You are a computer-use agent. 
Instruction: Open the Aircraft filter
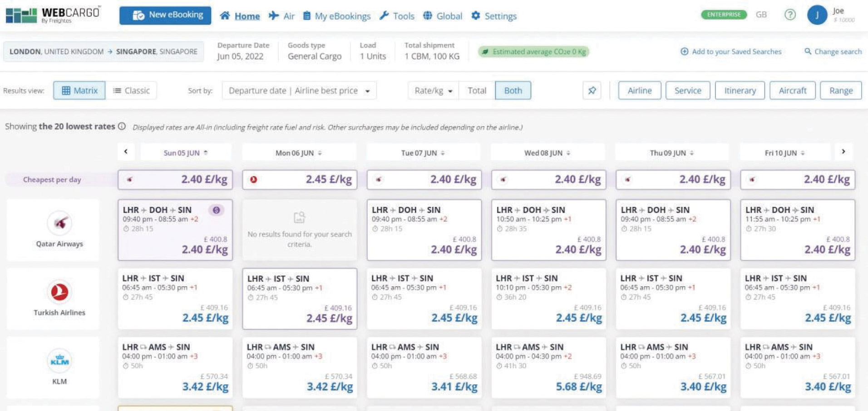coord(793,90)
